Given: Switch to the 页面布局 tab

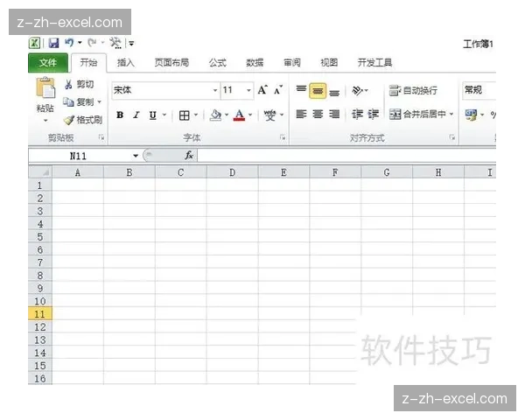Looking at the screenshot, I should 171,62.
